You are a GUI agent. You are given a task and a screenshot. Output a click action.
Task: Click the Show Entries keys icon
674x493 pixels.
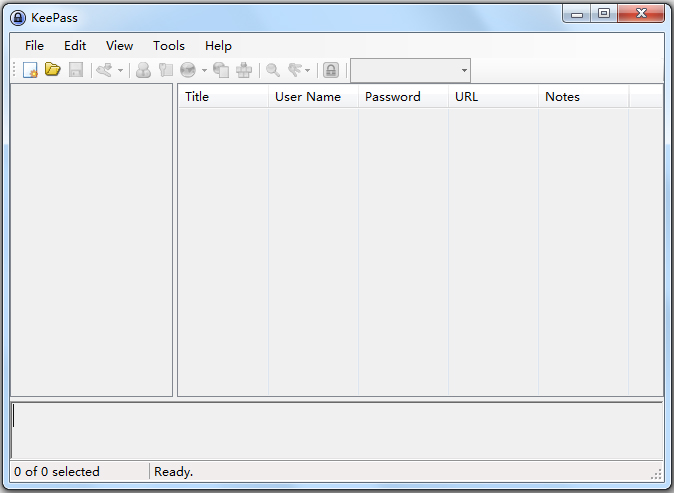coord(295,70)
